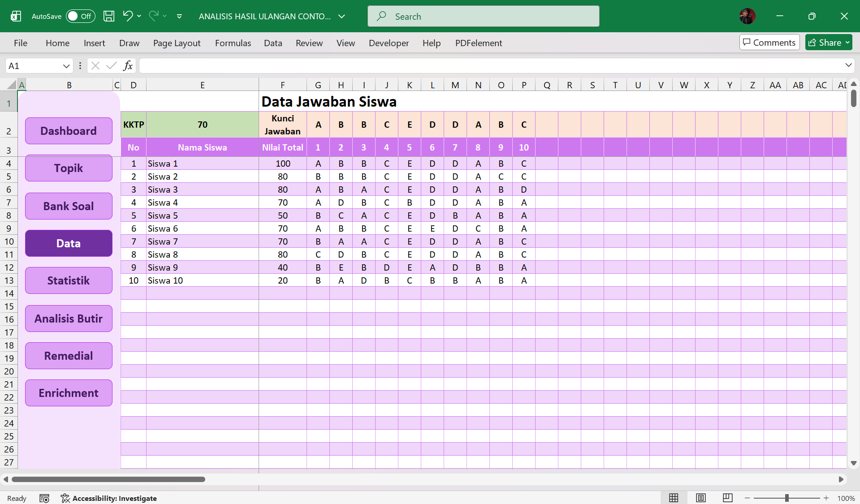Click the purple Data navigation button
Image resolution: width=860 pixels, height=504 pixels.
69,243
